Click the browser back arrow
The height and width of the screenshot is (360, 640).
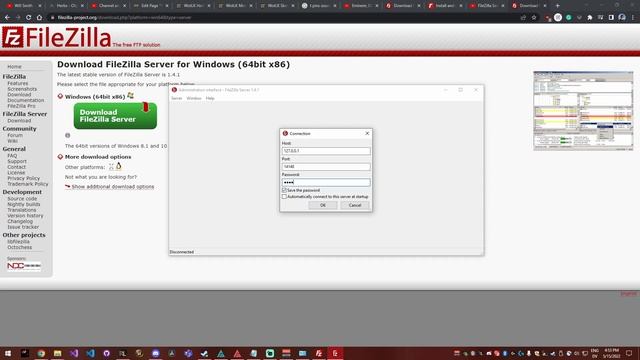[7, 18]
